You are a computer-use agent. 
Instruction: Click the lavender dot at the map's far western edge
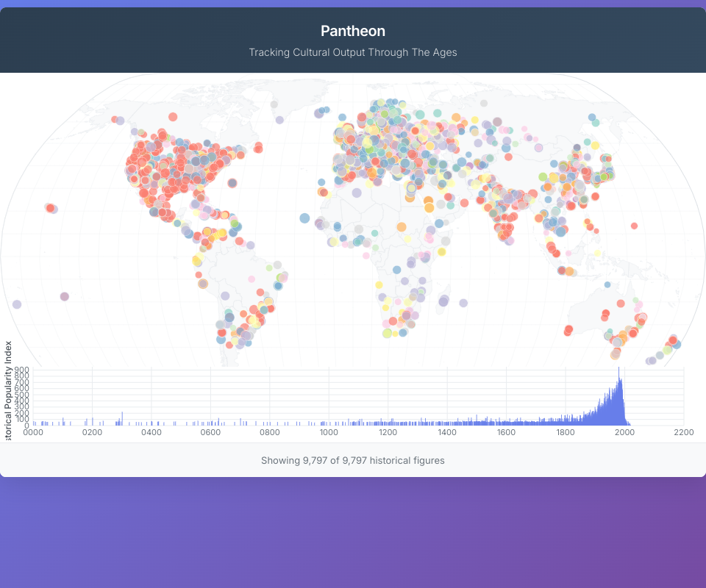(x=17, y=304)
